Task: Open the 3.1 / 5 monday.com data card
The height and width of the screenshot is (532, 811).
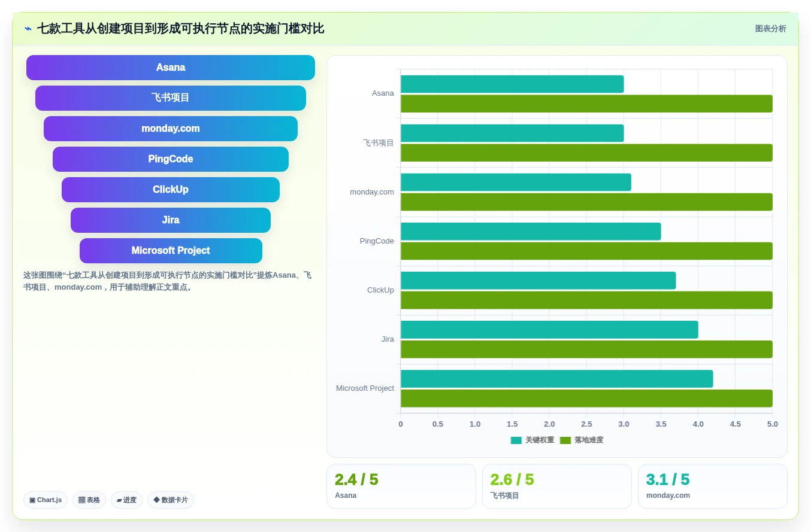Action: click(x=713, y=486)
